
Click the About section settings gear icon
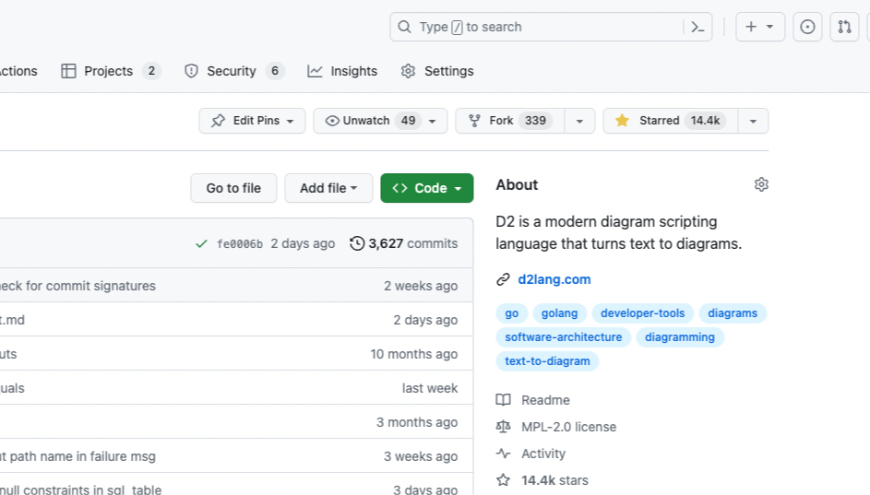761,185
